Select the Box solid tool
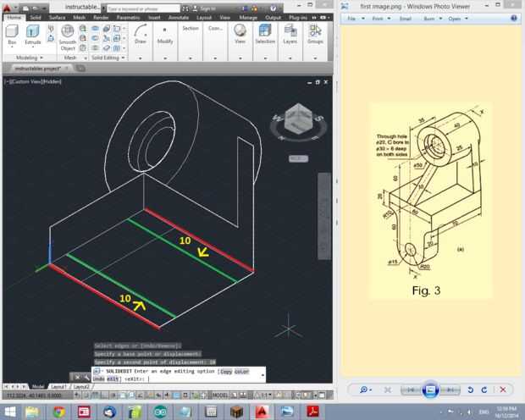 coord(12,36)
